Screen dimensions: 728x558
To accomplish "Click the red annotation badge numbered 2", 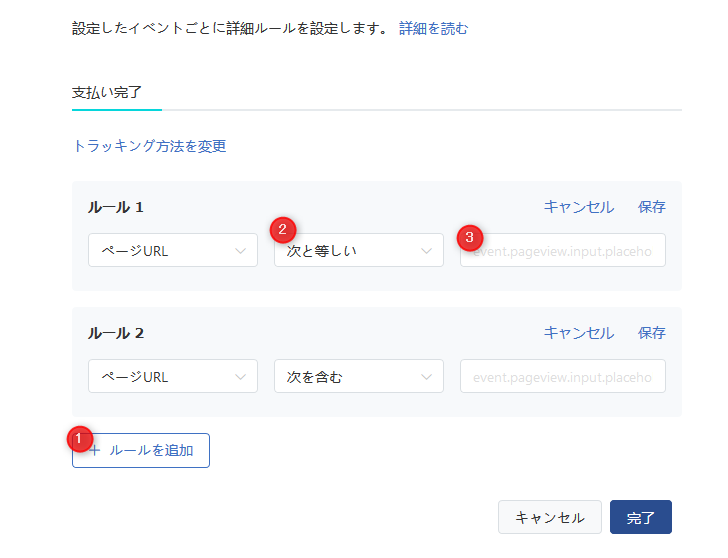I will (283, 229).
